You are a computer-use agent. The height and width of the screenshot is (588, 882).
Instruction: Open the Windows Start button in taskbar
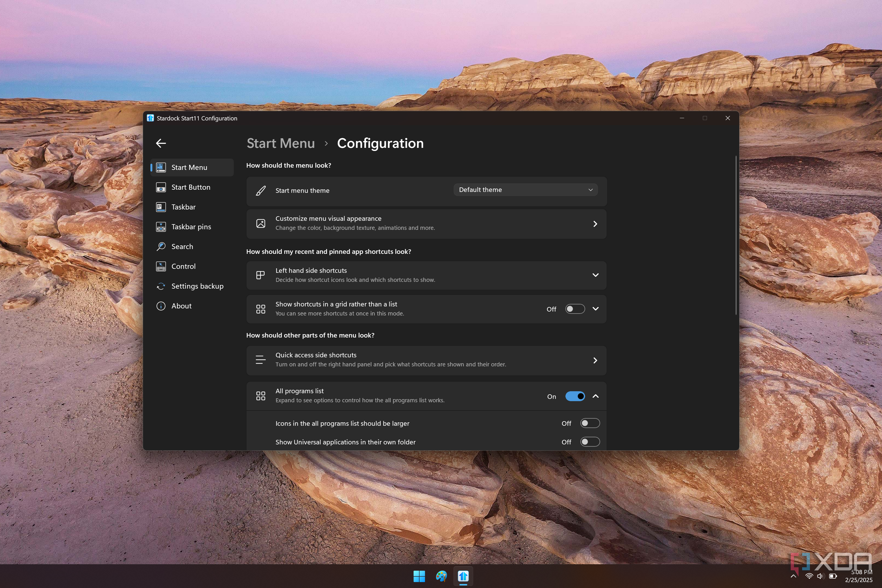point(419,576)
